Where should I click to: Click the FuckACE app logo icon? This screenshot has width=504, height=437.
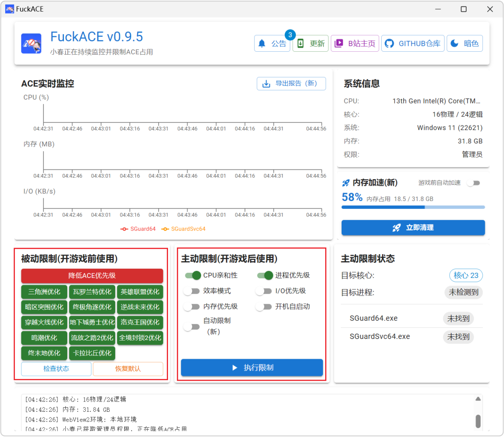[x=31, y=43]
